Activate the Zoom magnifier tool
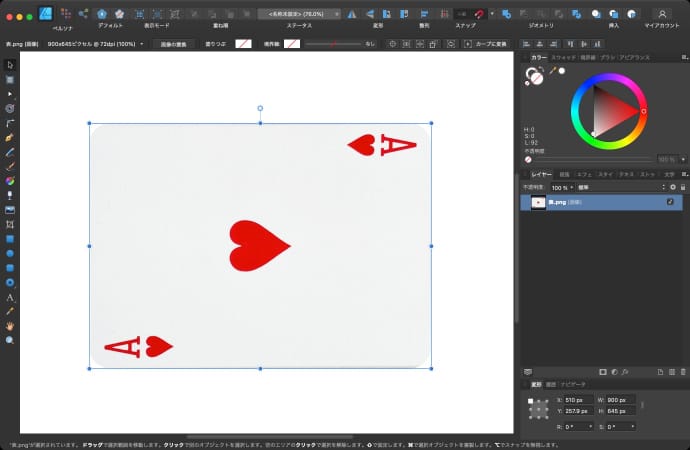 click(10, 340)
